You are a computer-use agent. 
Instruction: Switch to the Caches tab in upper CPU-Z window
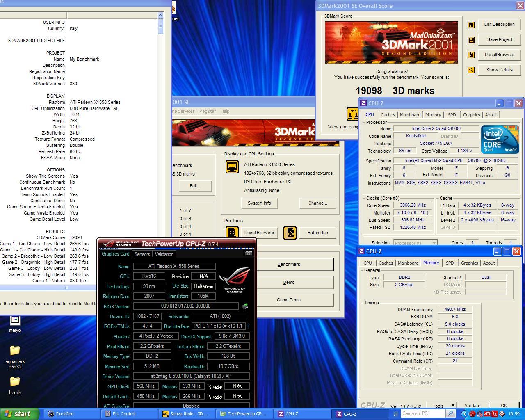[388, 115]
